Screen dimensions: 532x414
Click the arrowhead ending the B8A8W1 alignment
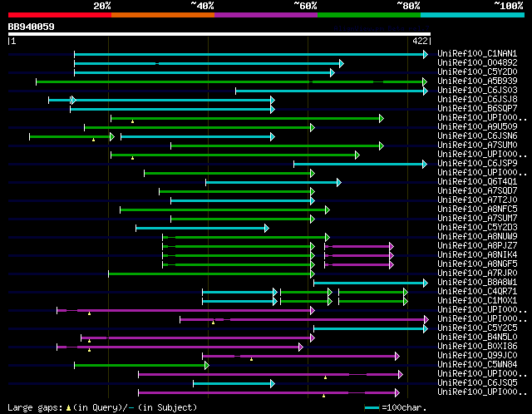click(426, 283)
